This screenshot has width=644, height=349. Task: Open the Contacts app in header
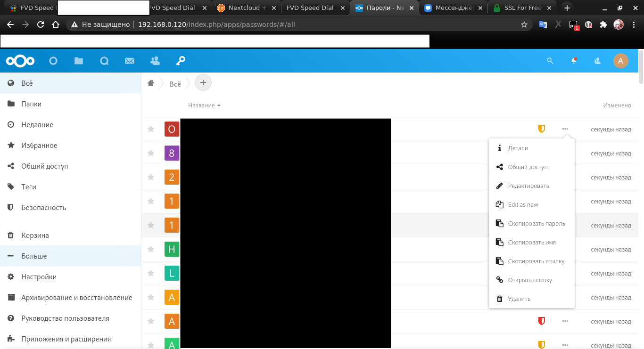(155, 61)
